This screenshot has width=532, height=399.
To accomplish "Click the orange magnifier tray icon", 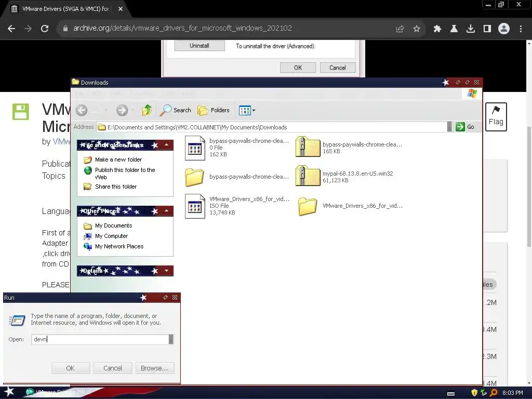I will pos(494,393).
